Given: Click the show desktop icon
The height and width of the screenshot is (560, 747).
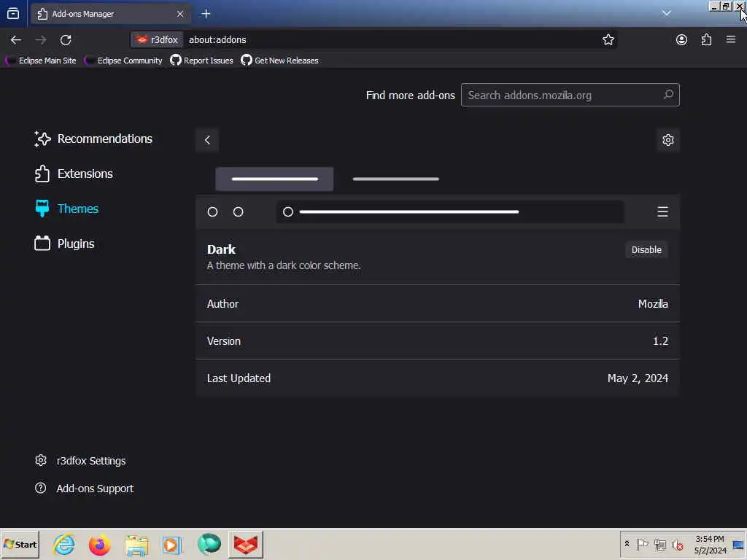Looking at the screenshot, I should point(738,544).
